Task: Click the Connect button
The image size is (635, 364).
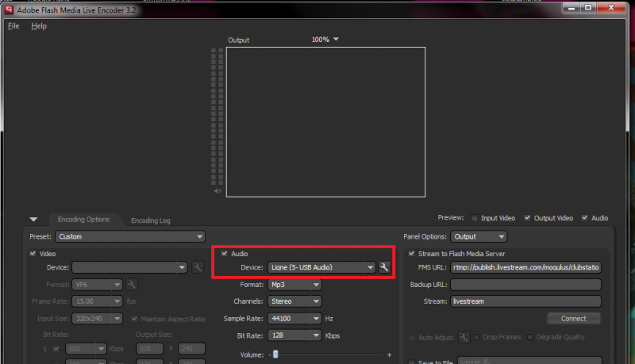Action: (x=574, y=319)
